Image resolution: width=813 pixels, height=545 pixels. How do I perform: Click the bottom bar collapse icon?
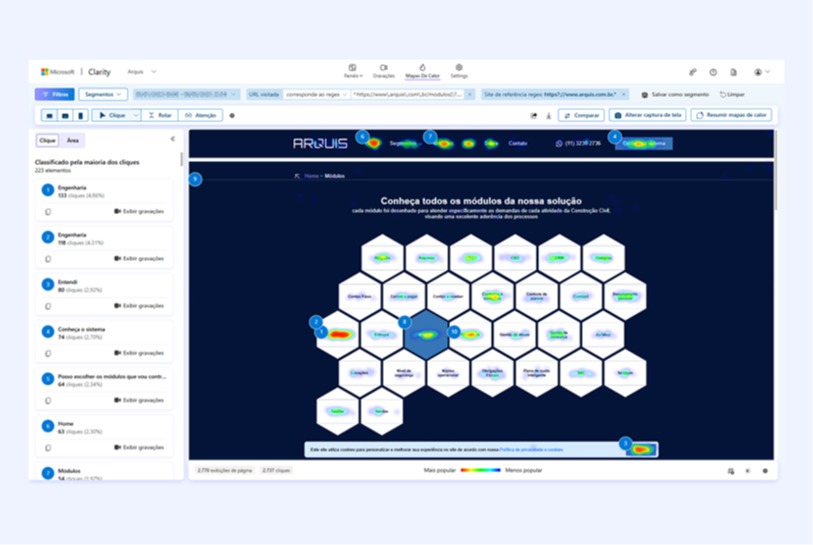pos(748,471)
